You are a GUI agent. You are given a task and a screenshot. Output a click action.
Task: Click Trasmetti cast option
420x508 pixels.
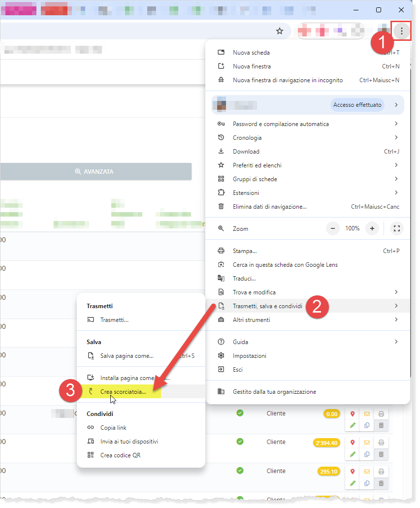tap(114, 320)
